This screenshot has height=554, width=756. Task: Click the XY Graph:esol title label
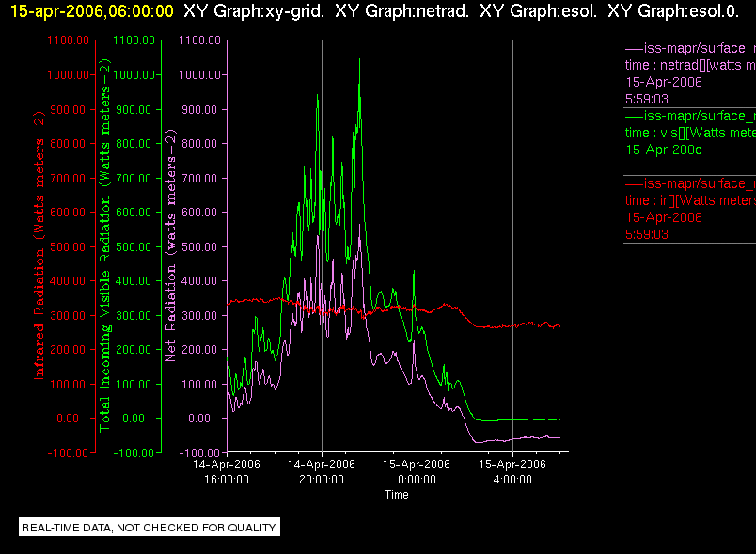tap(538, 11)
